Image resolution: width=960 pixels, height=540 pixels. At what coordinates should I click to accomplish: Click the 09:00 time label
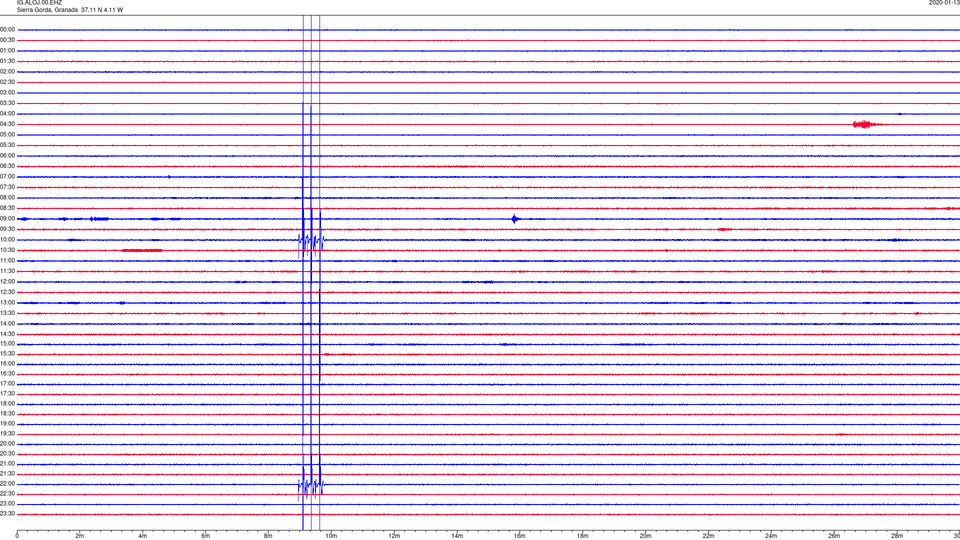pyautogui.click(x=7, y=219)
